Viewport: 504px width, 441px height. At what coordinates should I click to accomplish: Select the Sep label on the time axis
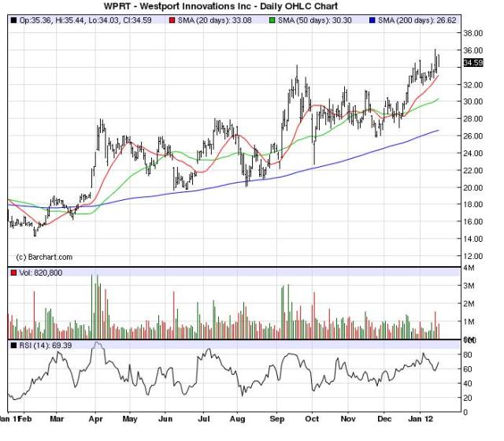pyautogui.click(x=280, y=421)
